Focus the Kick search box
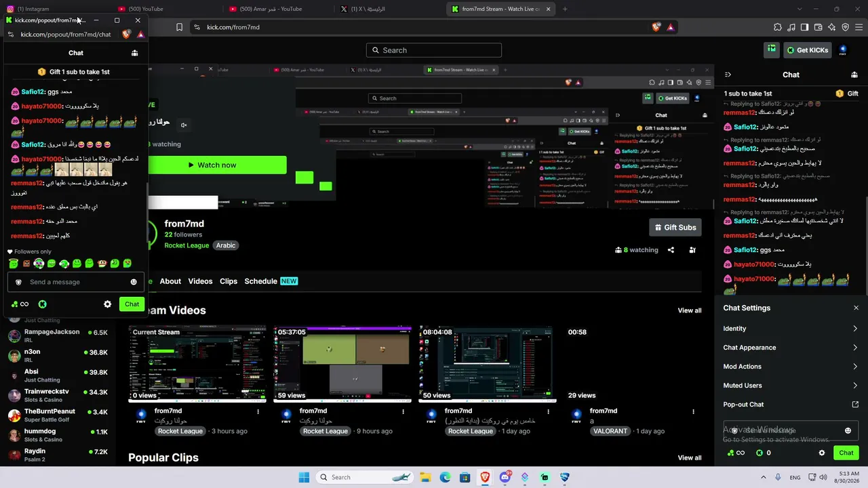The height and width of the screenshot is (488, 868). (434, 50)
